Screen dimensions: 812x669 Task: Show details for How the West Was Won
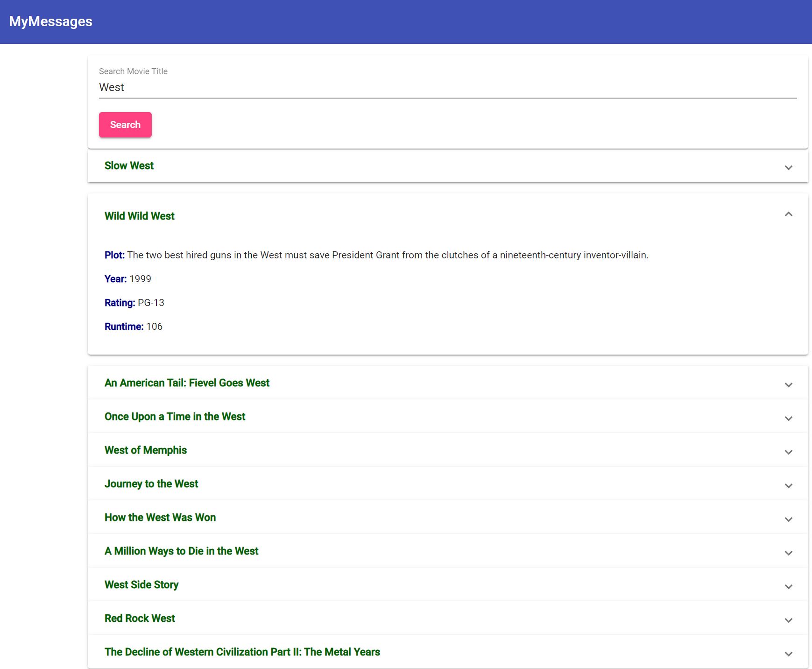(x=789, y=519)
